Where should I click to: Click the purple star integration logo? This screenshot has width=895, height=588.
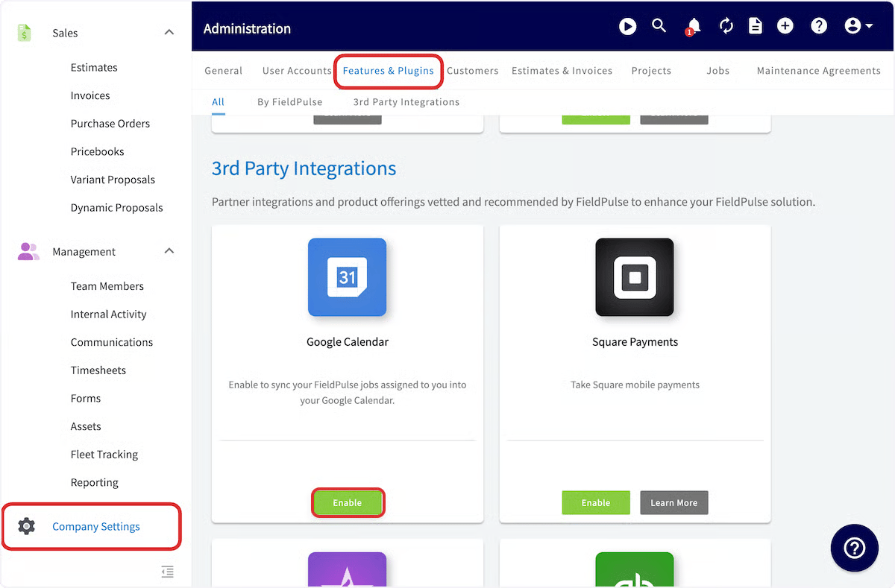click(x=347, y=569)
